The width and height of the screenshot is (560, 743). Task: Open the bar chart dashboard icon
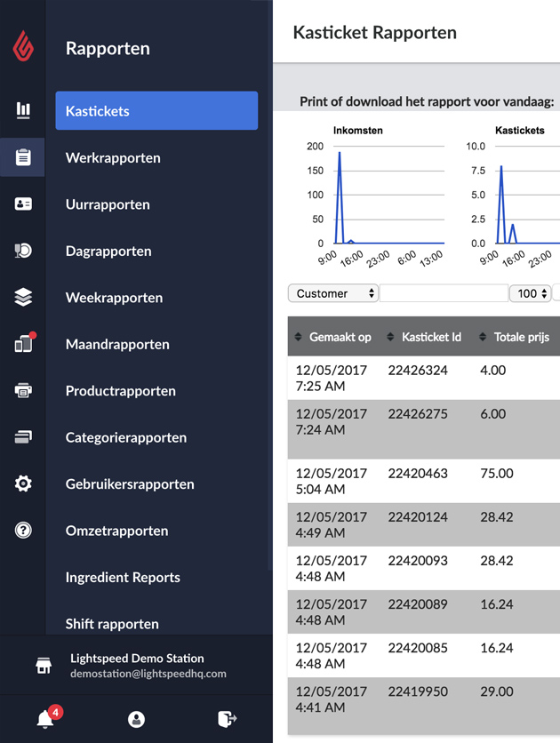[x=23, y=110]
